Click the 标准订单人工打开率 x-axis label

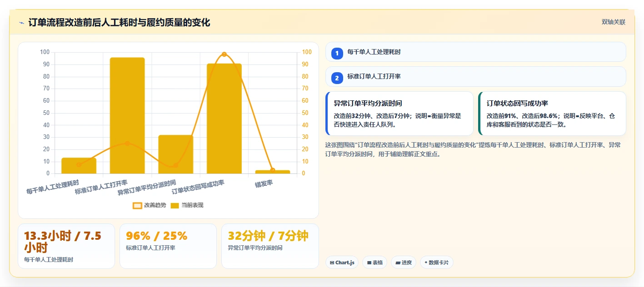click(101, 187)
